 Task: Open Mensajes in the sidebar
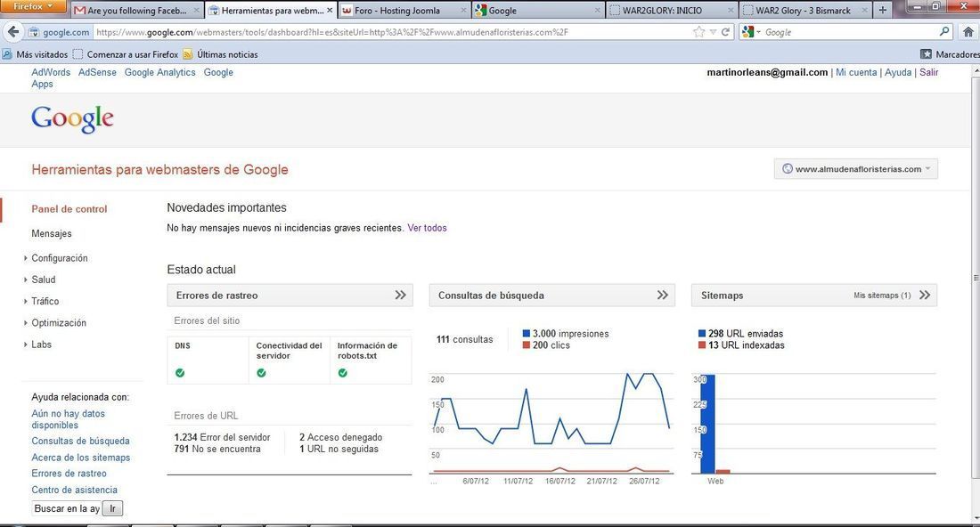pyautogui.click(x=52, y=233)
